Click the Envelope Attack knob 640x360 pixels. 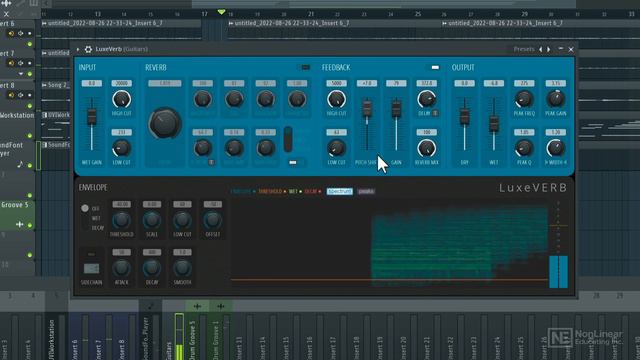click(x=121, y=268)
